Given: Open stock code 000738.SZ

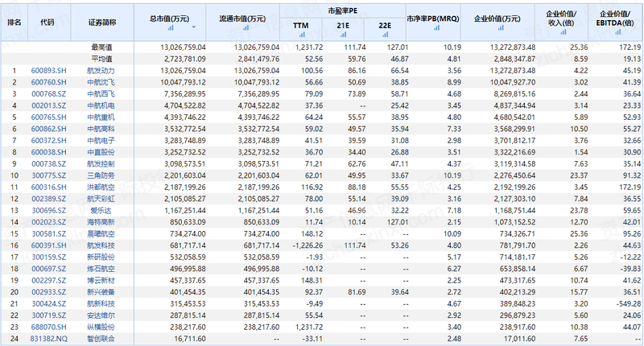Looking at the screenshot, I should pyautogui.click(x=48, y=164).
